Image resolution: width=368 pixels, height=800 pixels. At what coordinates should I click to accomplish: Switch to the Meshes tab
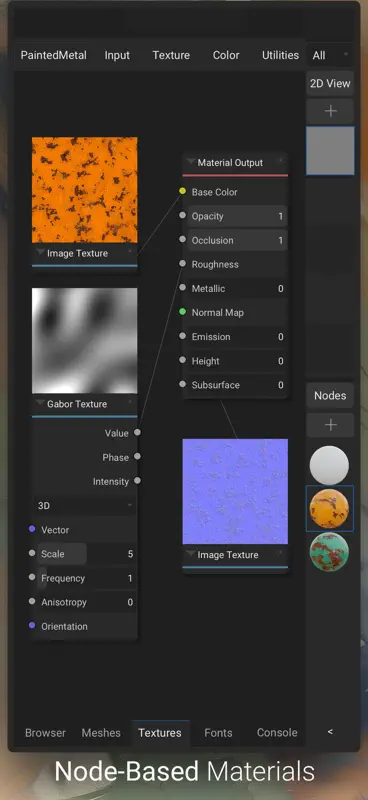[x=101, y=733]
